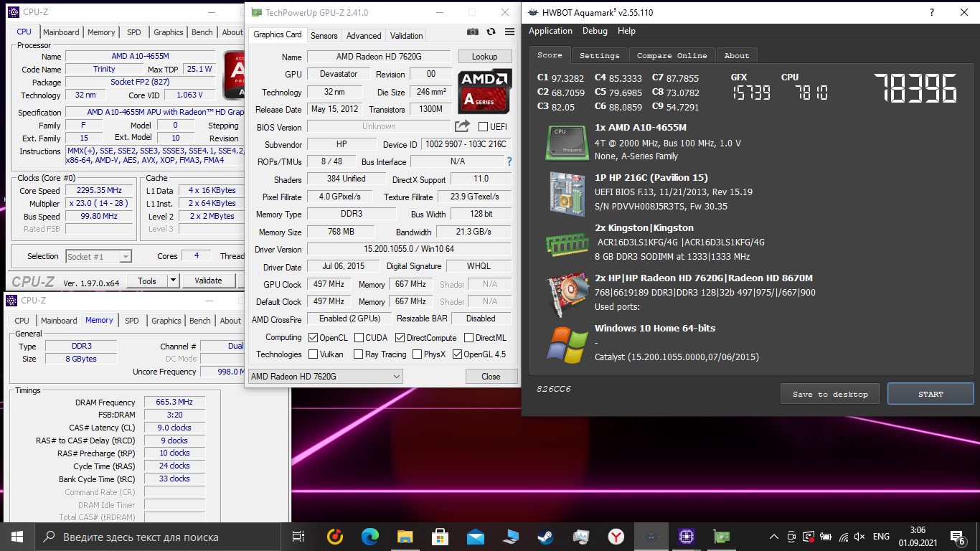Open SPD tab in the CPU-Z Memory timings window
The height and width of the screenshot is (551, 980).
click(x=132, y=321)
